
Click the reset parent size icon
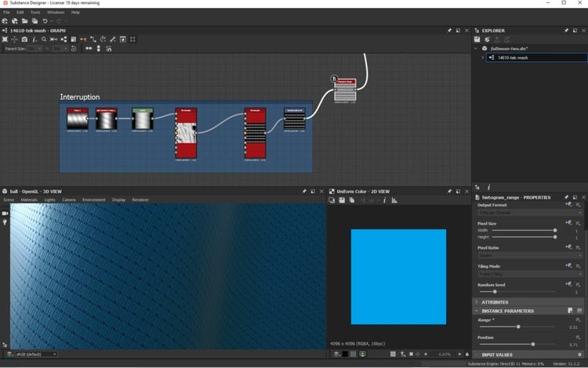[74, 49]
